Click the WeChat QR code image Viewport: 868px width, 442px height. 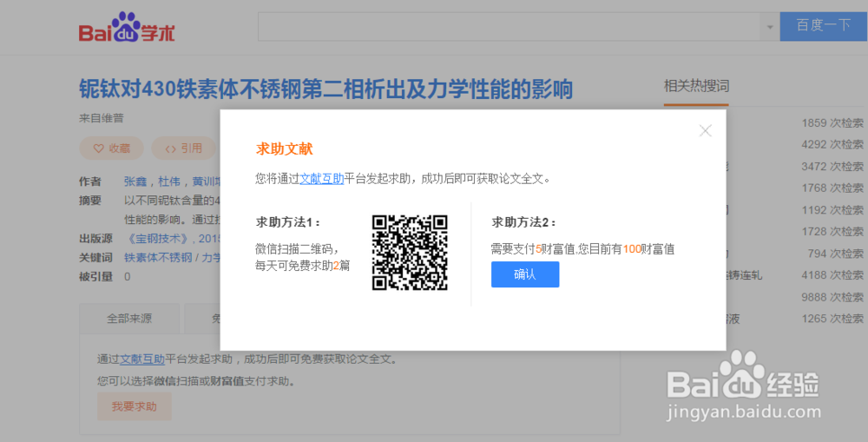pos(410,253)
